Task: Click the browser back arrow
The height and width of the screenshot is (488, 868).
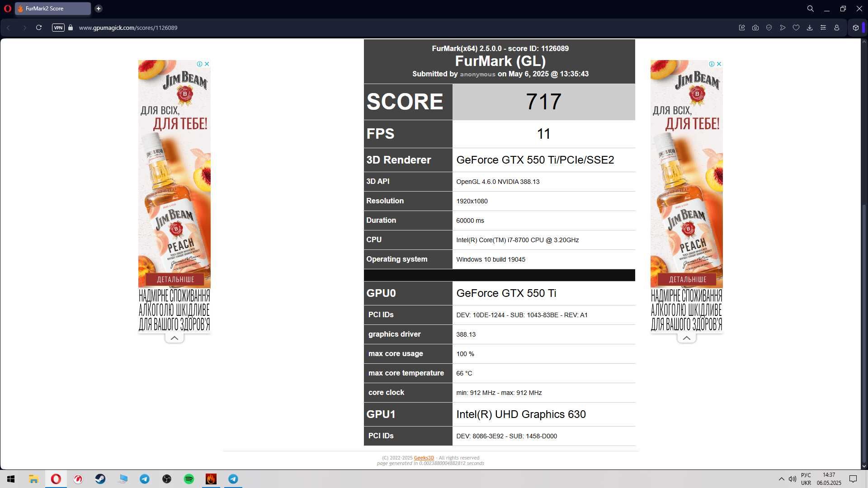Action: [x=8, y=28]
